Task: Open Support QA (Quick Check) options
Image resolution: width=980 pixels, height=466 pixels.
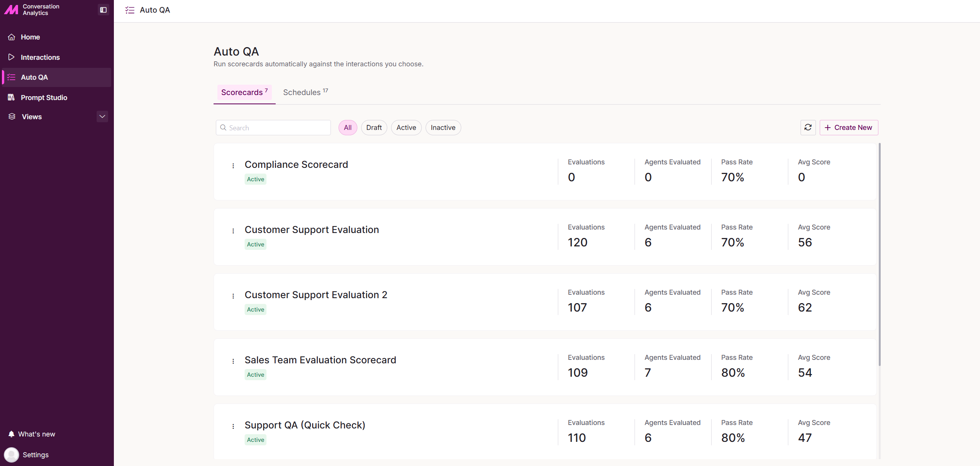Action: [x=233, y=427]
